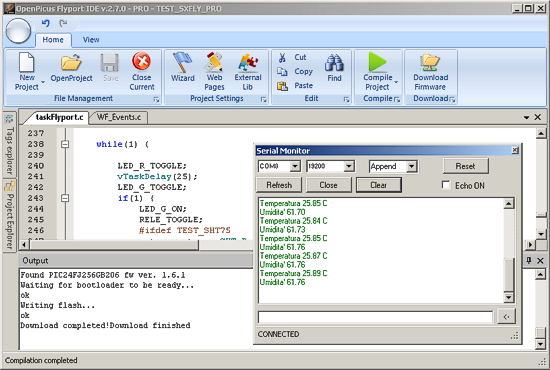Start Compile Project green arrow
This screenshot has height=370, width=550.
point(377,62)
